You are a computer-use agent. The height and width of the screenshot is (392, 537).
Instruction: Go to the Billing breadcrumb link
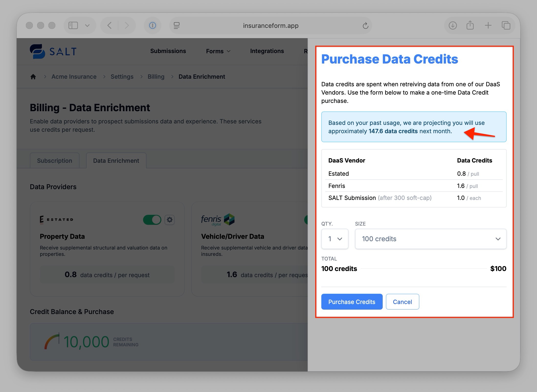[x=156, y=77]
